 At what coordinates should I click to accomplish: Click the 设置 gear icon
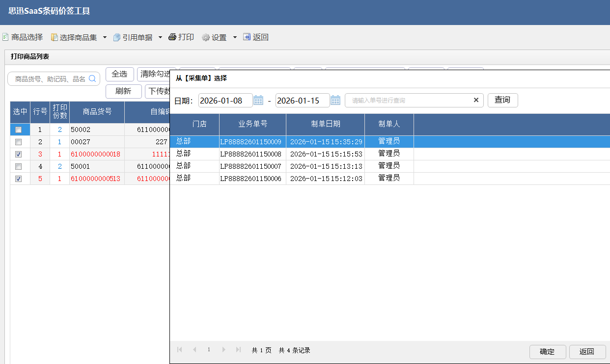click(206, 38)
